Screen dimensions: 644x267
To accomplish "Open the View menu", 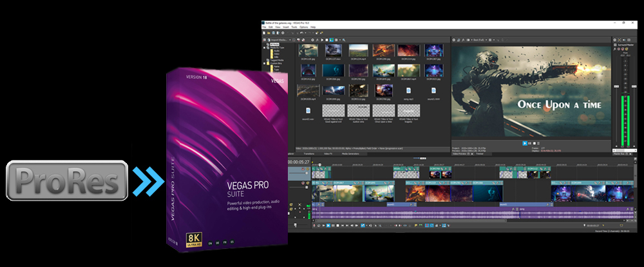I will (x=278, y=27).
